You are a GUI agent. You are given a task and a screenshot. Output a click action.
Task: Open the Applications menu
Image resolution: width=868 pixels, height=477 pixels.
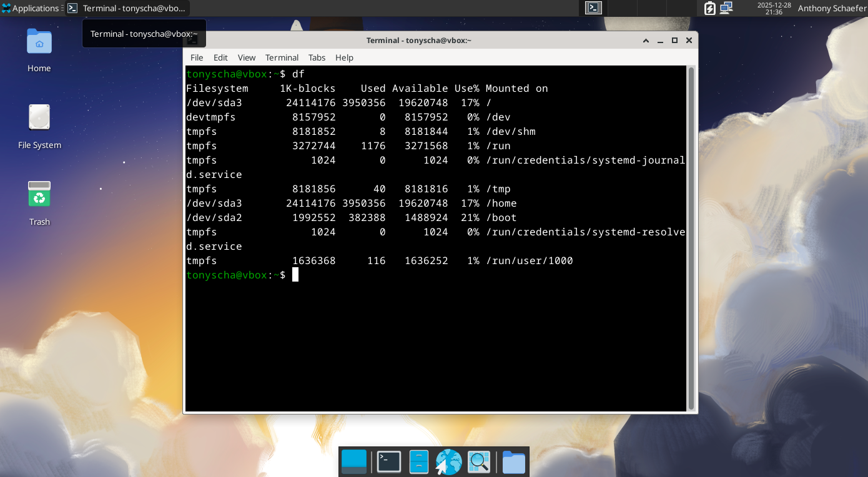(31, 8)
